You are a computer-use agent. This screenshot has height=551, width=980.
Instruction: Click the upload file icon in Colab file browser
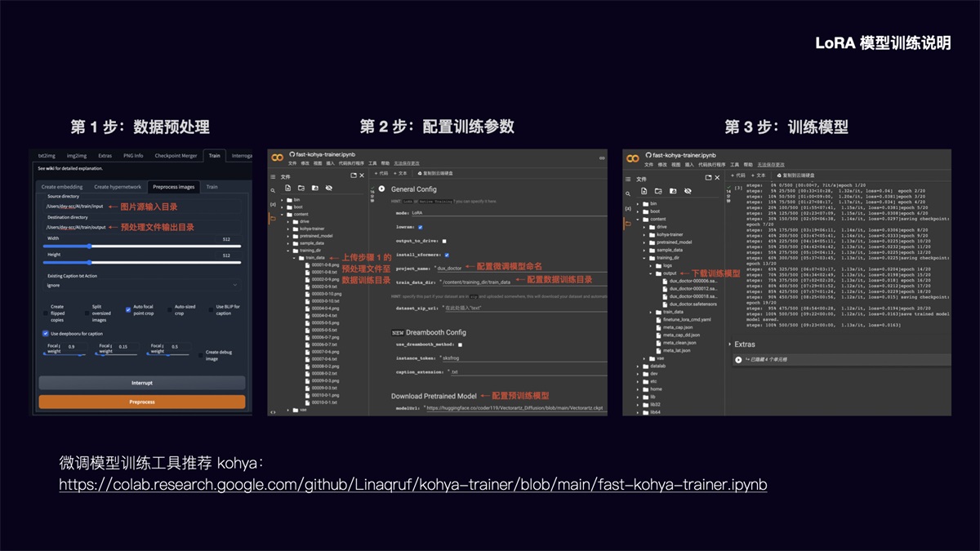(x=288, y=188)
